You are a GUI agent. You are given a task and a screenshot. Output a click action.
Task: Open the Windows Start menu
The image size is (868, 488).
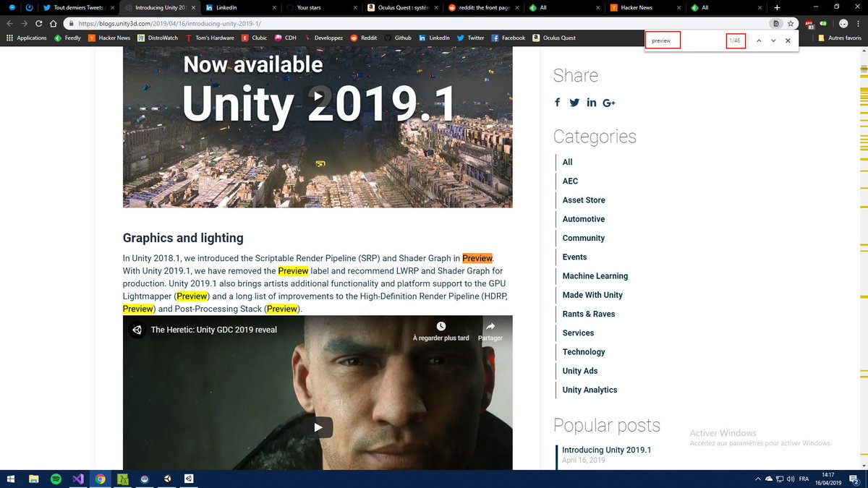(x=11, y=479)
